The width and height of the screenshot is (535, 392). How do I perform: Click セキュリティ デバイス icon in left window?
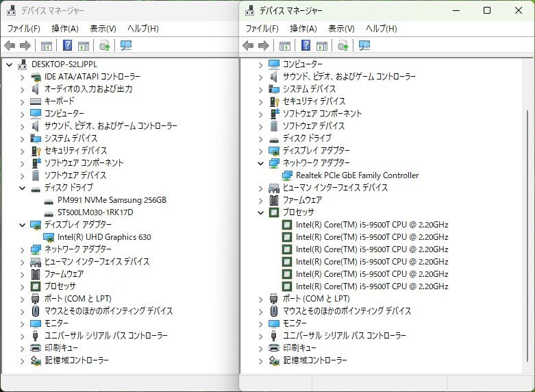[x=36, y=151]
